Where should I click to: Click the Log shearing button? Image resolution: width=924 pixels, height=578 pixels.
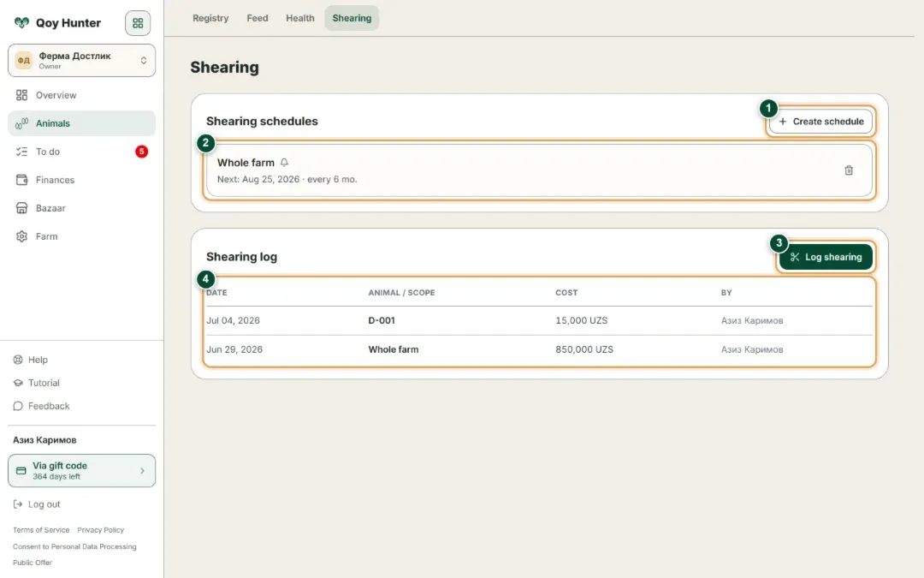(x=826, y=257)
